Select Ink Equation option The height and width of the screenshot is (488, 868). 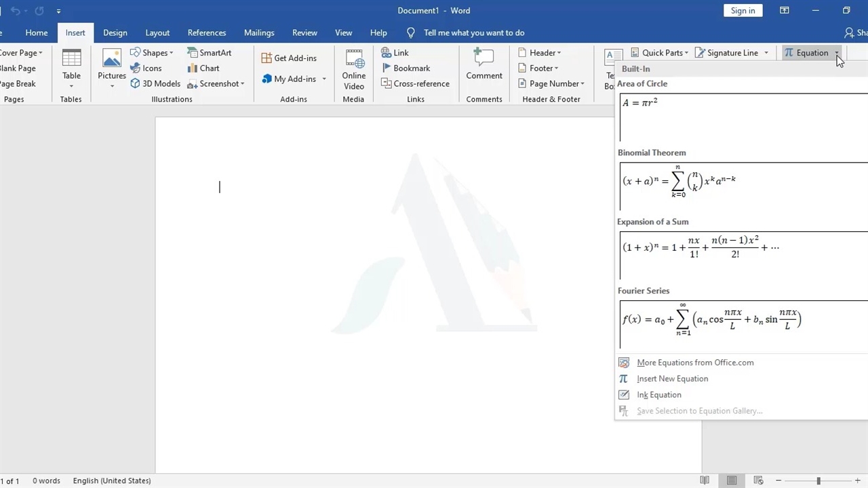tap(658, 395)
